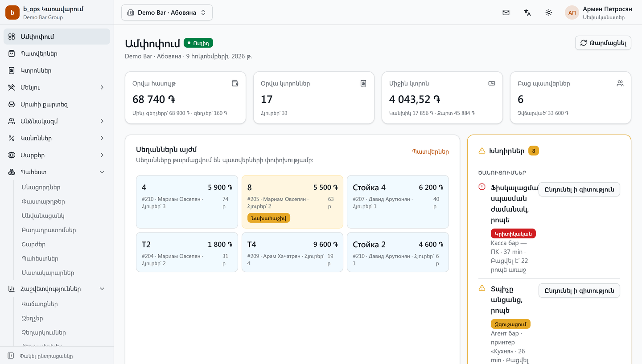The width and height of the screenshot is (642, 364).
Task: Open the Demo Bar · Абовяна location selector
Action: [x=167, y=12]
